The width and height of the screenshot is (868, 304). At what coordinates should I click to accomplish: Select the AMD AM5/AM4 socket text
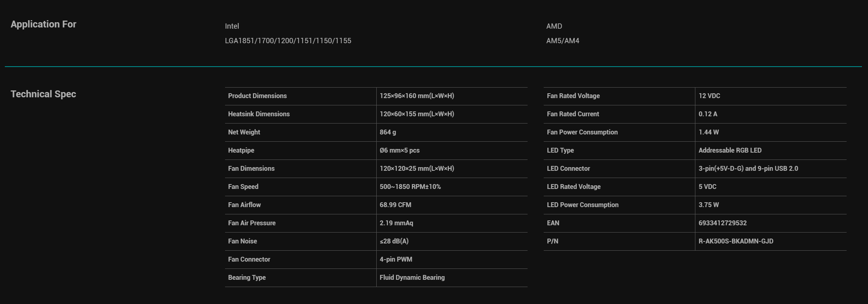(563, 41)
